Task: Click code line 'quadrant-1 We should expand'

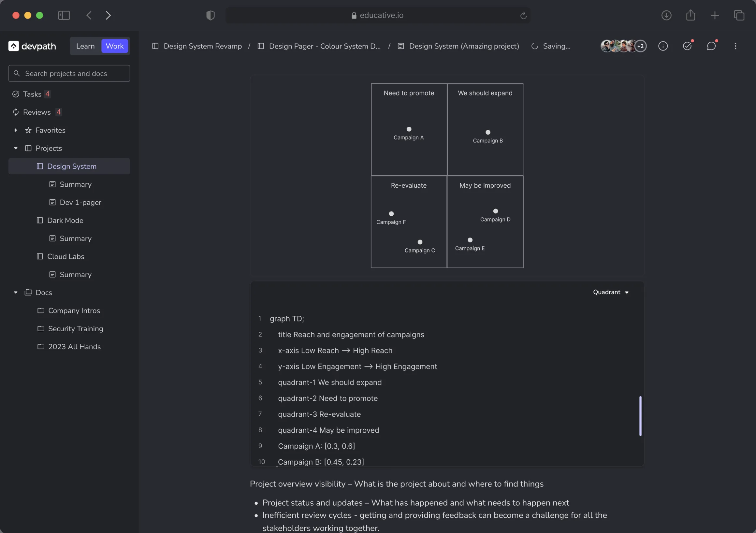Action: click(330, 382)
